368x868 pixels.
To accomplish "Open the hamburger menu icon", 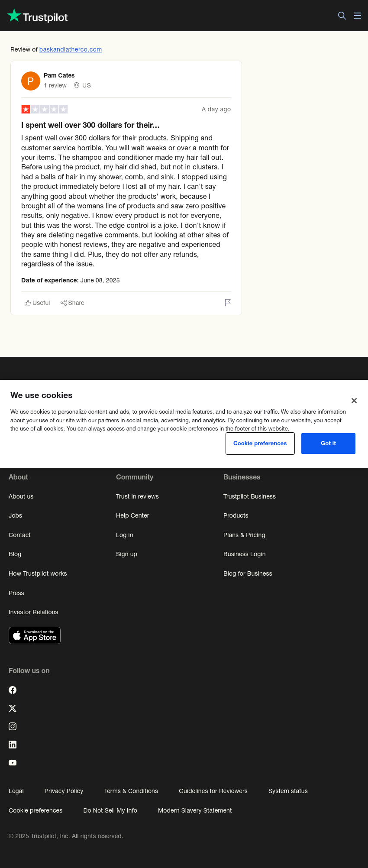I will pos(358,16).
